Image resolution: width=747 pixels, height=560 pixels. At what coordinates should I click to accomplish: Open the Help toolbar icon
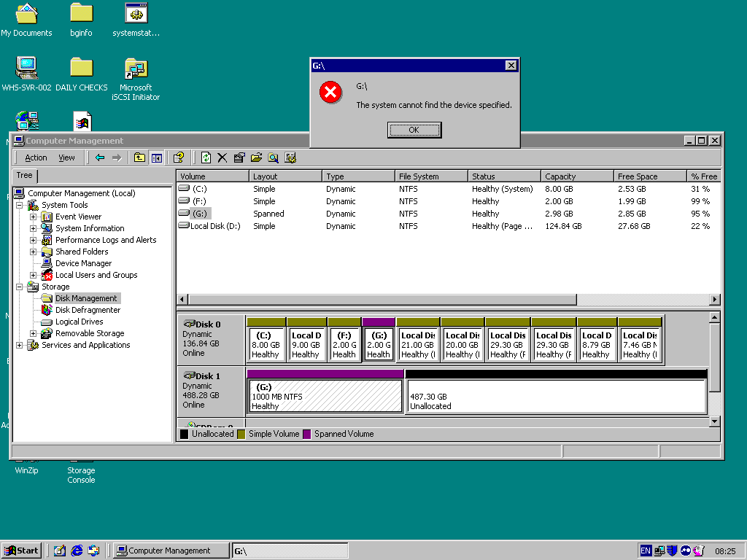[179, 157]
